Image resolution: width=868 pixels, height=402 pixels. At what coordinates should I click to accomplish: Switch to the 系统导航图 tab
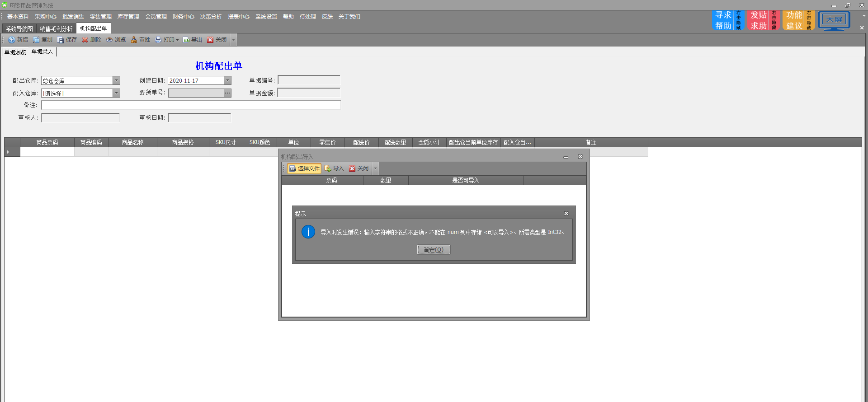[19, 29]
